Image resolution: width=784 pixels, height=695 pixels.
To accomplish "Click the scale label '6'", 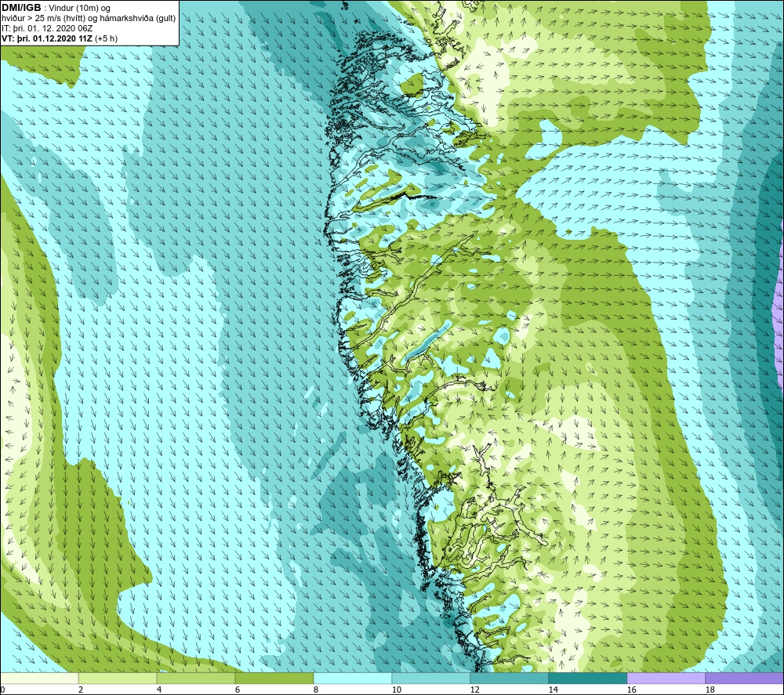I will [x=238, y=690].
